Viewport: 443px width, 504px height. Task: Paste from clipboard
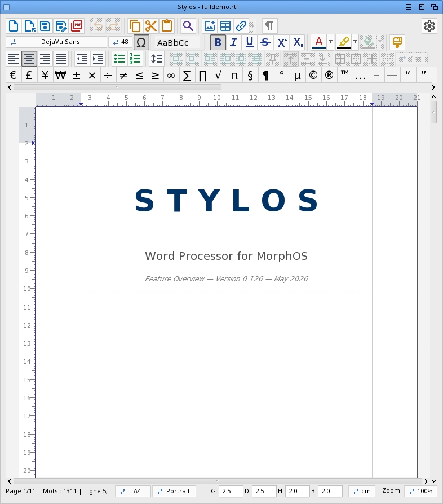point(167,26)
